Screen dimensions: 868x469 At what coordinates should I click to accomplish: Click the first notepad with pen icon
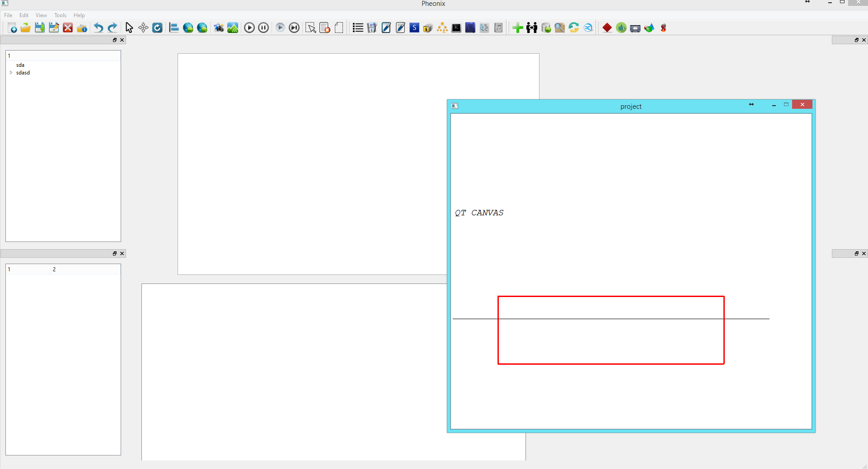coord(386,28)
